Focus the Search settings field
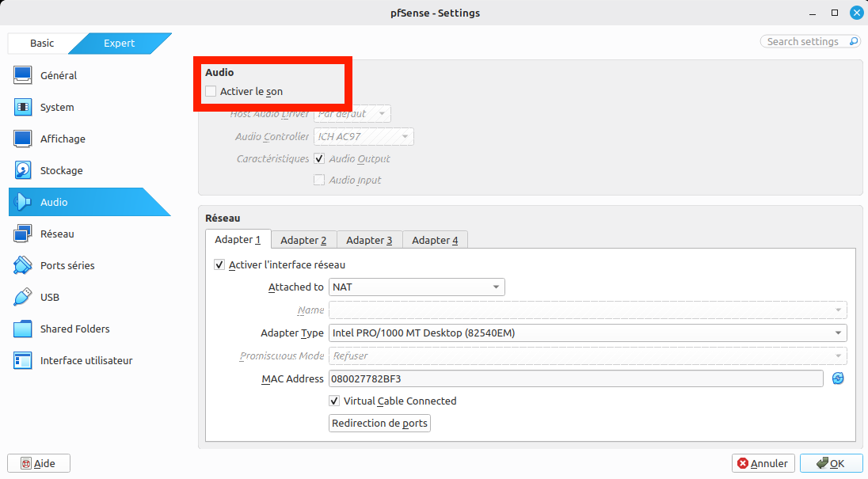 (x=810, y=41)
